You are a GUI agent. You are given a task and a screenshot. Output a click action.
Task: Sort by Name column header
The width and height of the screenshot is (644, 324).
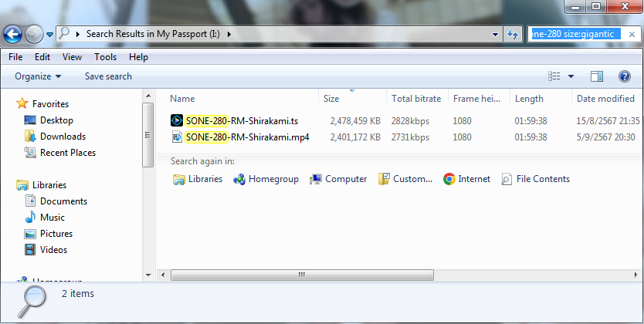click(242, 99)
